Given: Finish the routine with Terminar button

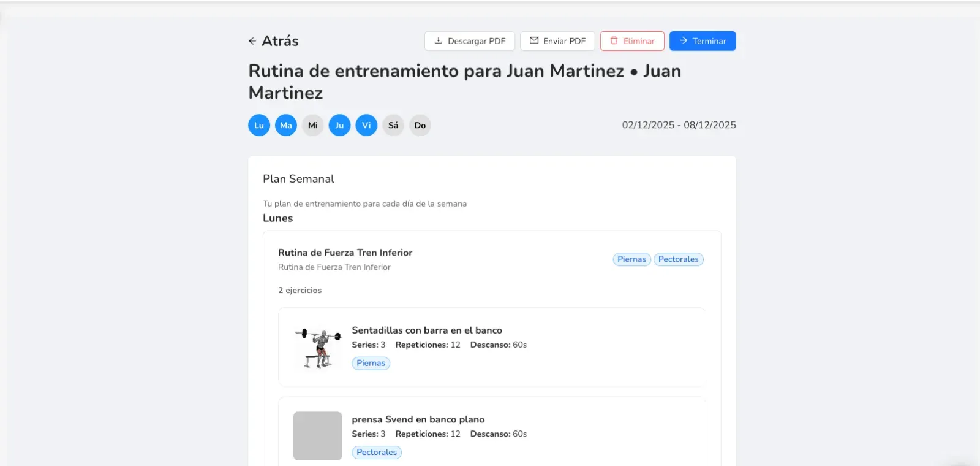Looking at the screenshot, I should 703,41.
